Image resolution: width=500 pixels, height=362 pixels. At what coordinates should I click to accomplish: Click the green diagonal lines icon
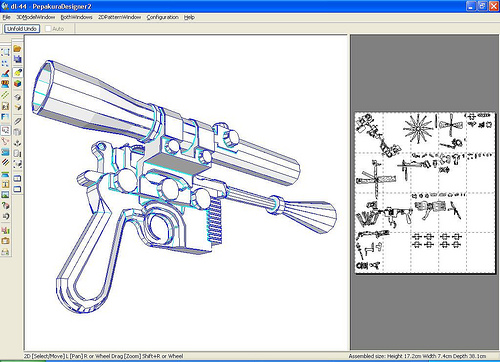(5, 95)
